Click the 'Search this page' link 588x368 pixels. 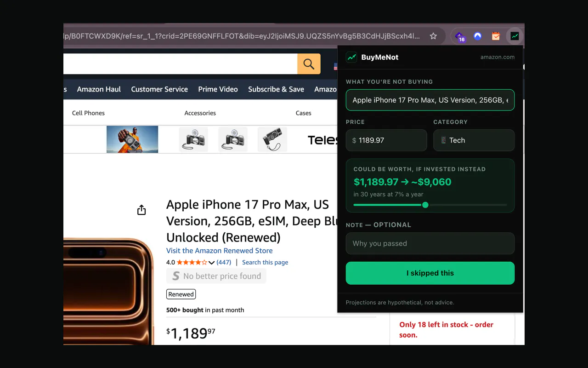click(x=265, y=263)
